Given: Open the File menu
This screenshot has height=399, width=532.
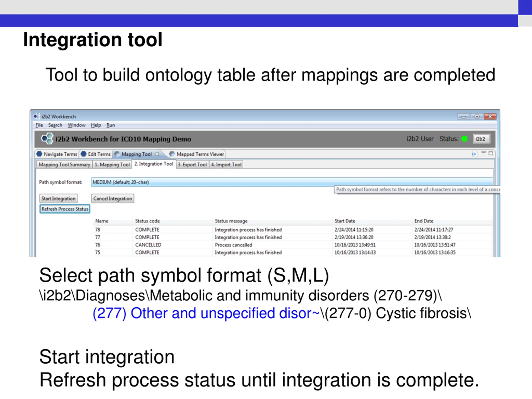Looking at the screenshot, I should tap(39, 125).
